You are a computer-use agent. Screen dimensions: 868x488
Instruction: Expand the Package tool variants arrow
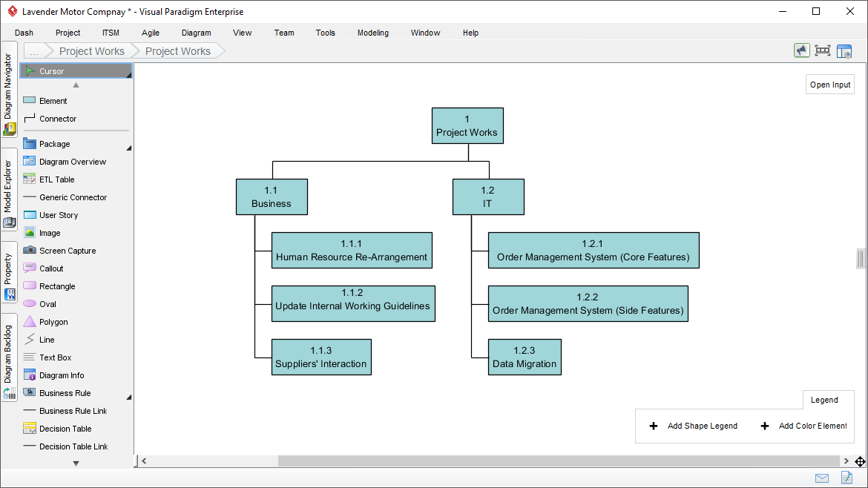click(129, 148)
